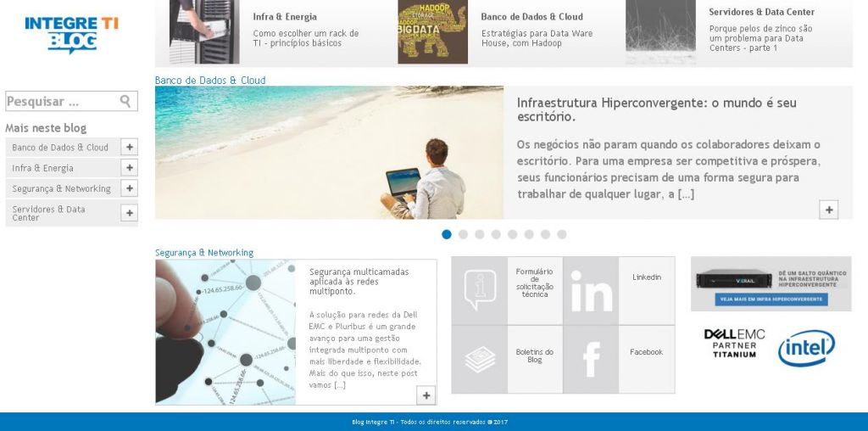868x431 pixels.
Task: Open Servidores & Data Center sidebar item
Action: (48, 213)
